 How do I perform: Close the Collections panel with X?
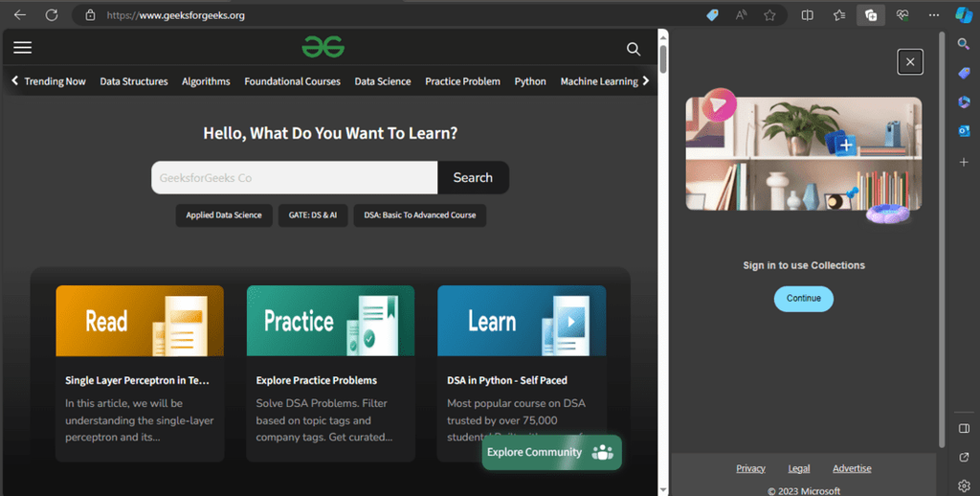tap(910, 62)
